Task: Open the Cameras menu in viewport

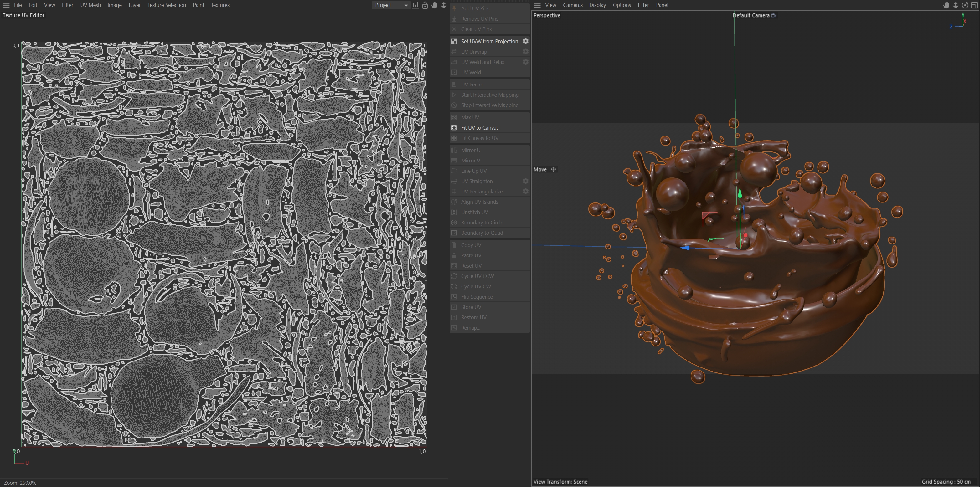Action: 573,5
